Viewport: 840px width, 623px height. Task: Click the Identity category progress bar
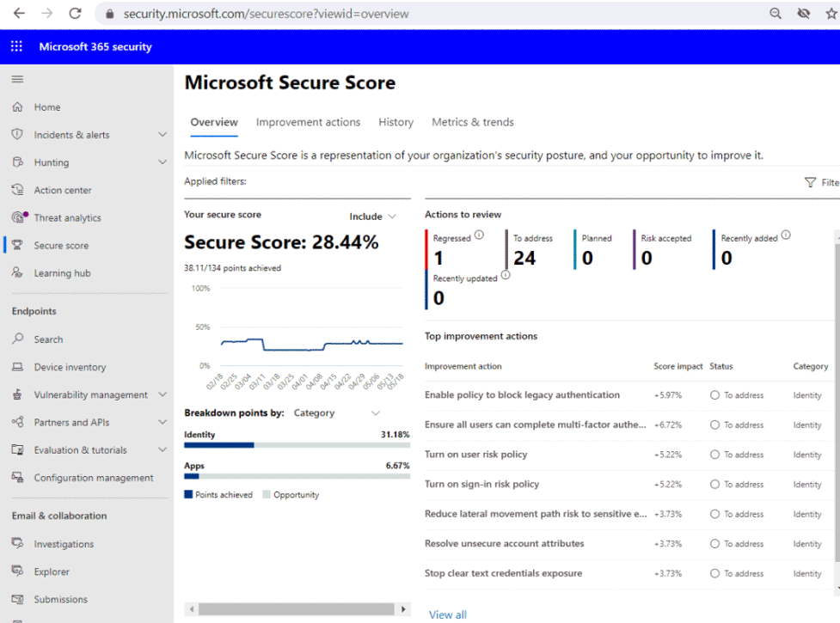pyautogui.click(x=297, y=445)
